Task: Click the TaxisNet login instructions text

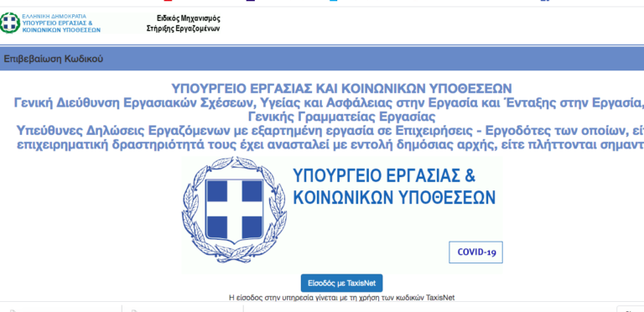Action: 342,298
